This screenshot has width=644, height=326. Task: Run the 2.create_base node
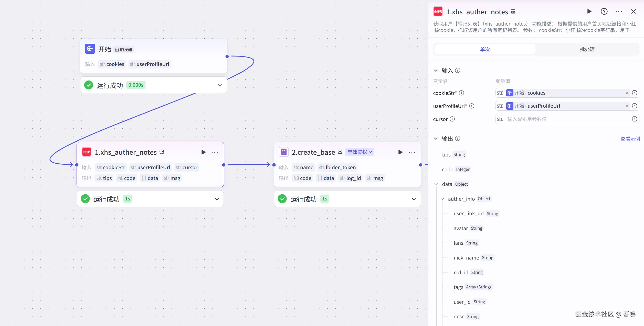coord(400,152)
